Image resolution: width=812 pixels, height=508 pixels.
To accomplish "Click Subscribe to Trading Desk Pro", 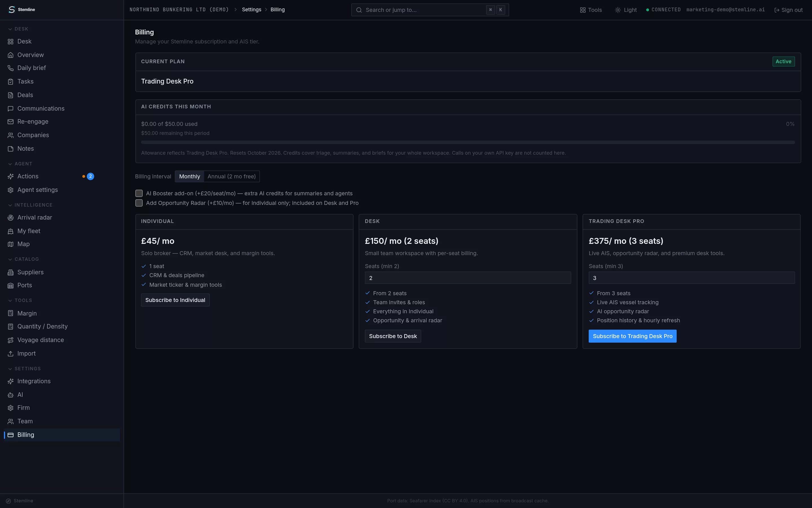I will click(x=632, y=336).
